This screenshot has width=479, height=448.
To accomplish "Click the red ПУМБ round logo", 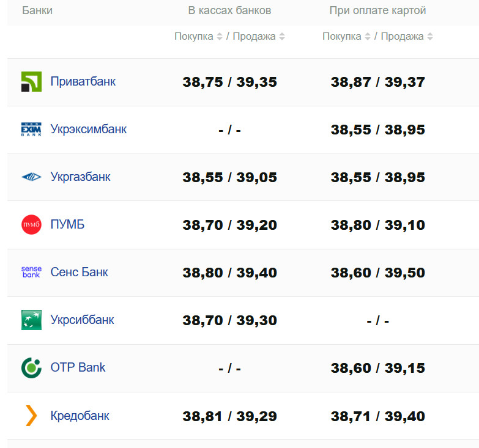I will 31,225.
